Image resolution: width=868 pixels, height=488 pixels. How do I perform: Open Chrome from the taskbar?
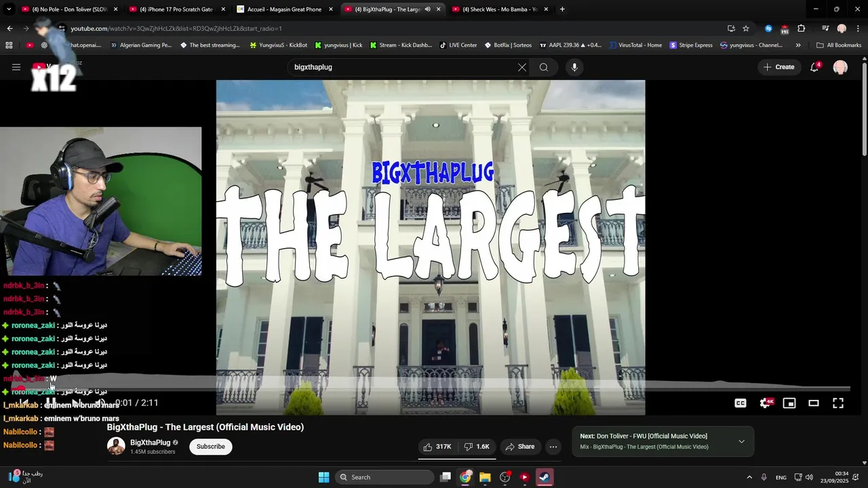click(x=465, y=477)
